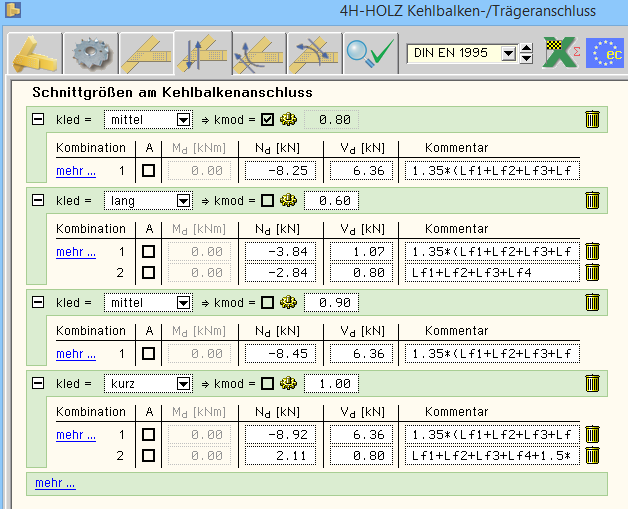Image resolution: width=628 pixels, height=509 pixels.
Task: Click the blue Eurocode EC icon
Action: tap(604, 53)
